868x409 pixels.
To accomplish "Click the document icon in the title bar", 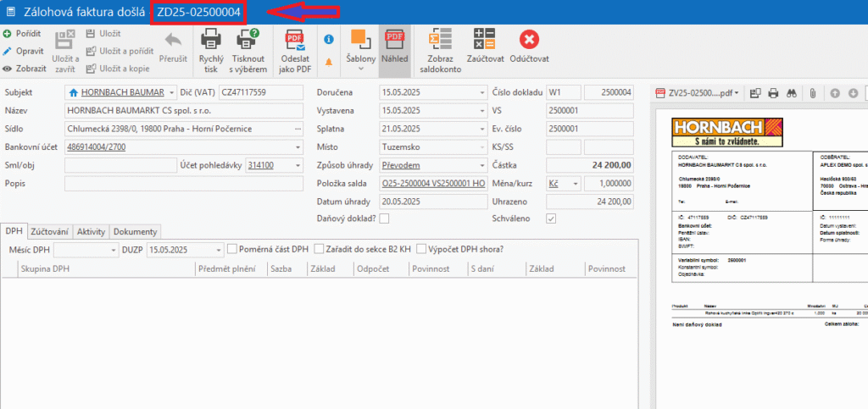I will tap(10, 12).
